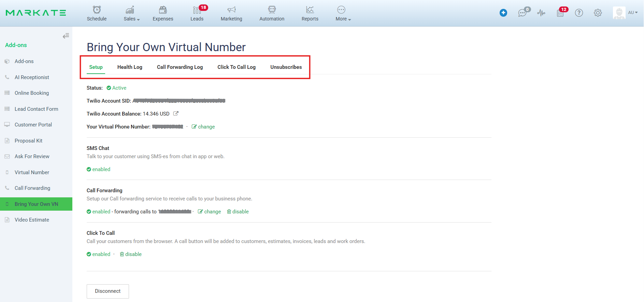Open the tasks checklist icon with badge 12
This screenshot has width=644, height=302.
(560, 13)
